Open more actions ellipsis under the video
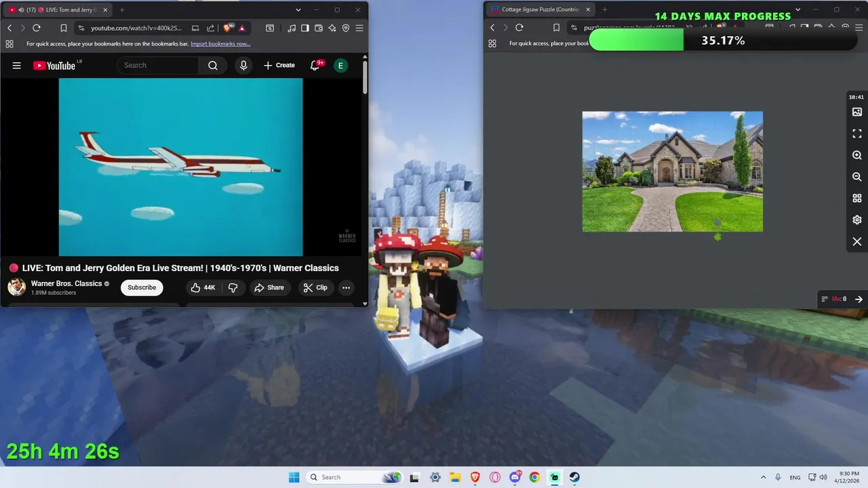The image size is (868, 488). [346, 287]
